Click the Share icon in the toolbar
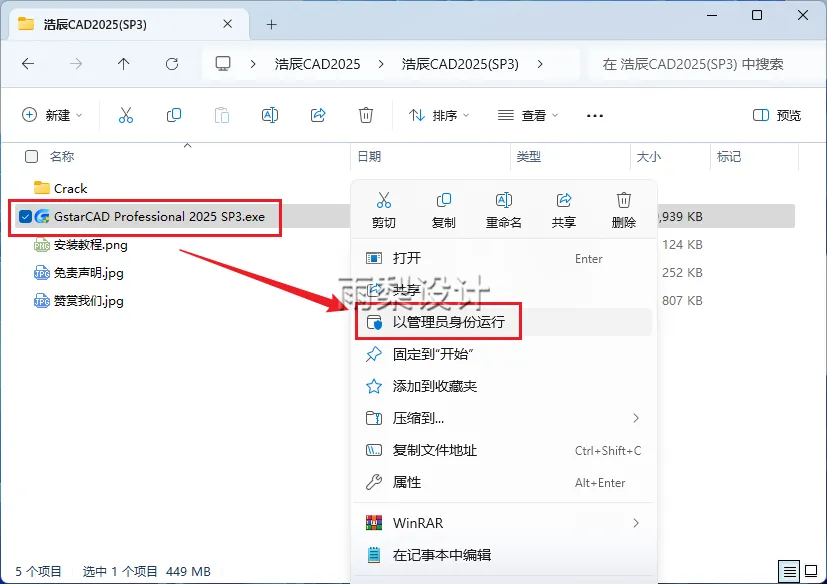Viewport: 827px width, 584px height. 318,115
